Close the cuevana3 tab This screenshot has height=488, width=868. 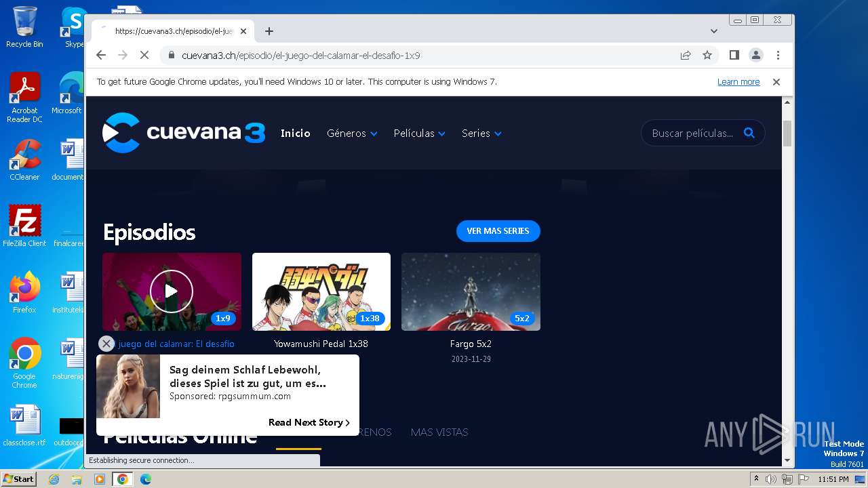[x=243, y=31]
